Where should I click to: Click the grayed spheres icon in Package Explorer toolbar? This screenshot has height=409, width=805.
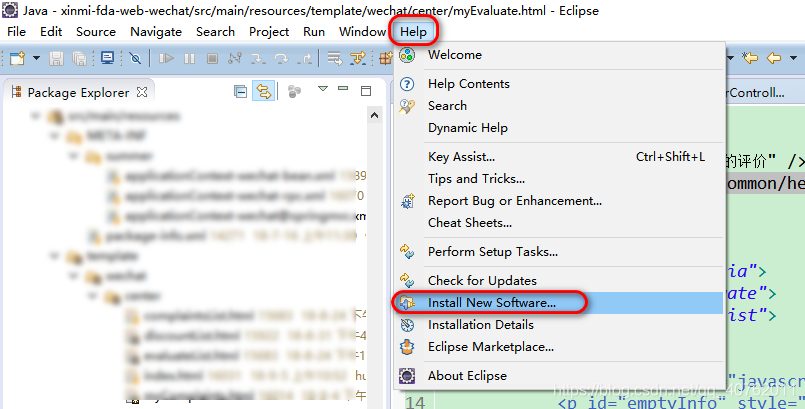tap(294, 92)
